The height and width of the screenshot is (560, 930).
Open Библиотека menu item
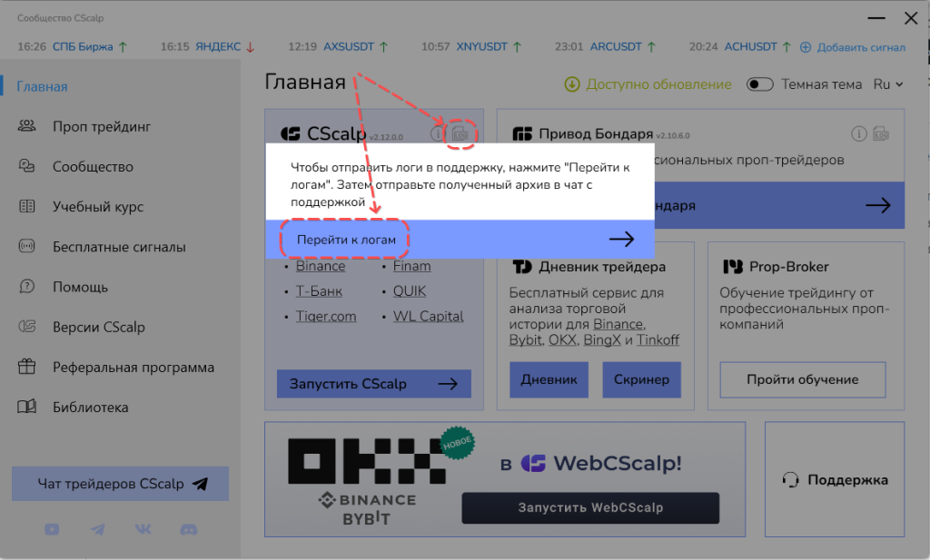pyautogui.click(x=90, y=408)
